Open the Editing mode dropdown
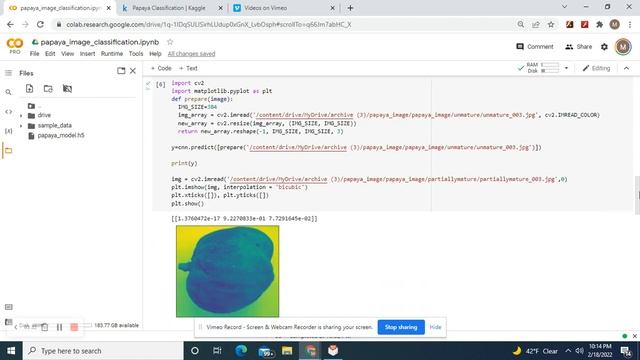 (x=596, y=68)
